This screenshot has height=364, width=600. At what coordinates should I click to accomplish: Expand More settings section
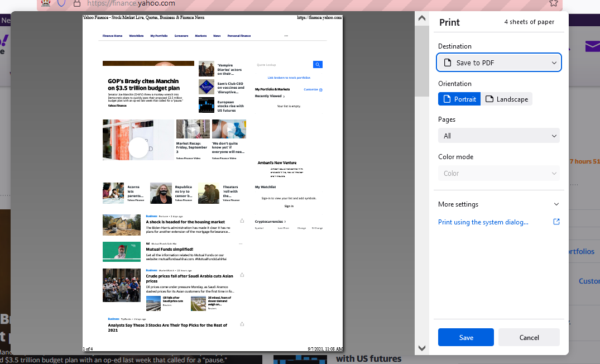pos(498,204)
